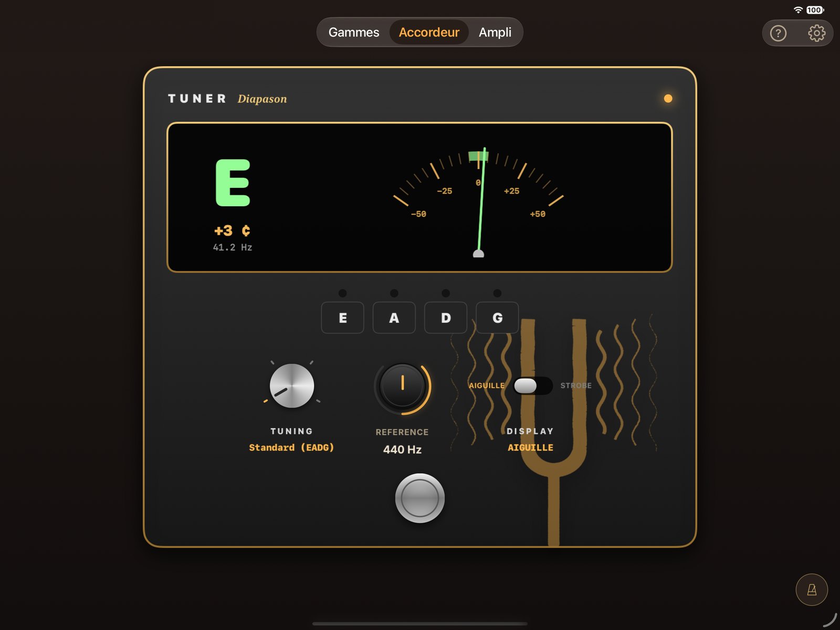Click the large green E note

(x=233, y=183)
